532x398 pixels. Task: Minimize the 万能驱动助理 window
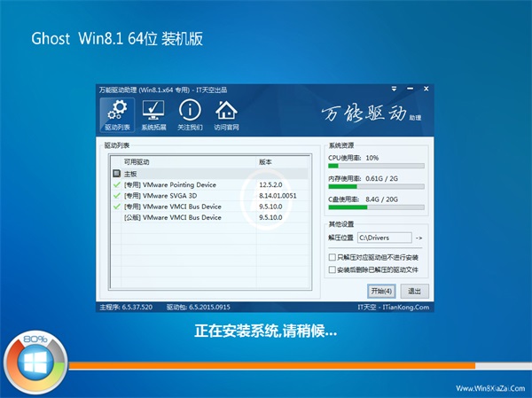point(407,90)
